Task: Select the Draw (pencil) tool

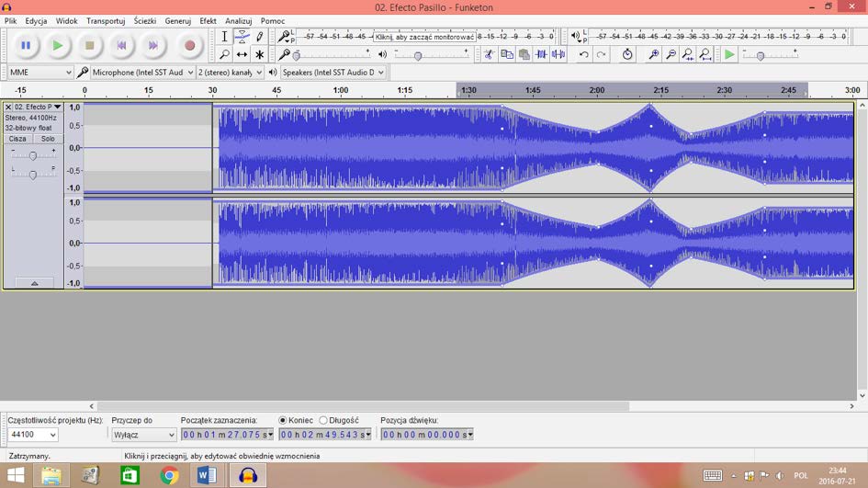Action: point(260,37)
